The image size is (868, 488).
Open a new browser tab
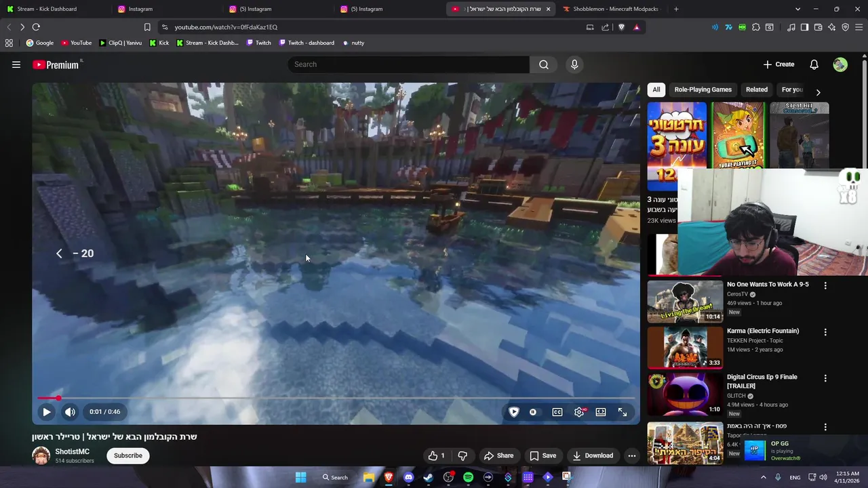676,9
